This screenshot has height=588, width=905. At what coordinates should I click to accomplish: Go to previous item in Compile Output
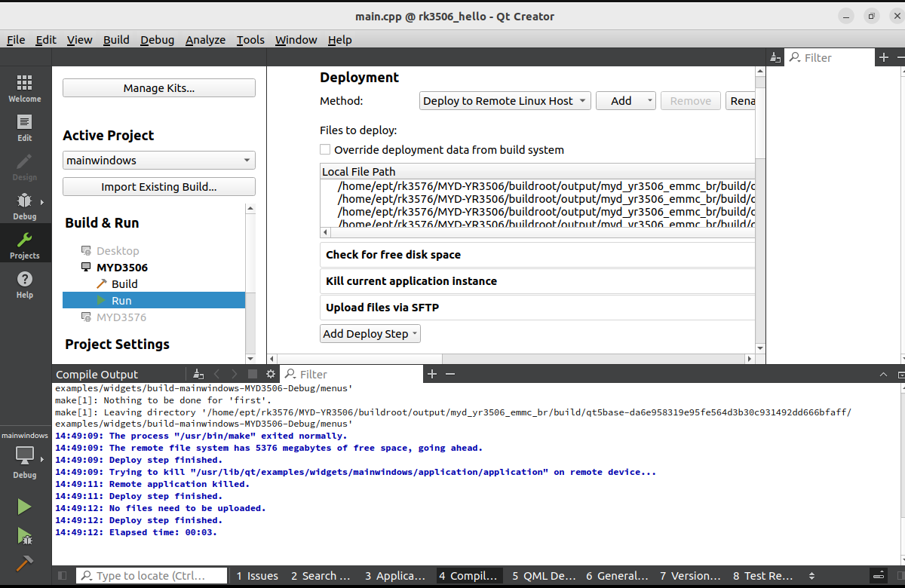click(x=217, y=374)
